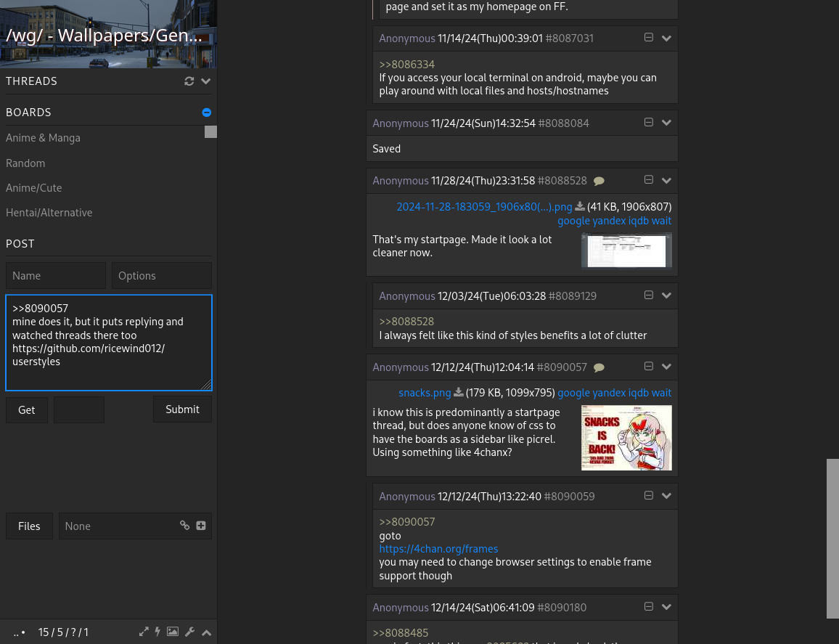
Task: Click quote link >>8090057 in post #8090059
Action: 406,521
